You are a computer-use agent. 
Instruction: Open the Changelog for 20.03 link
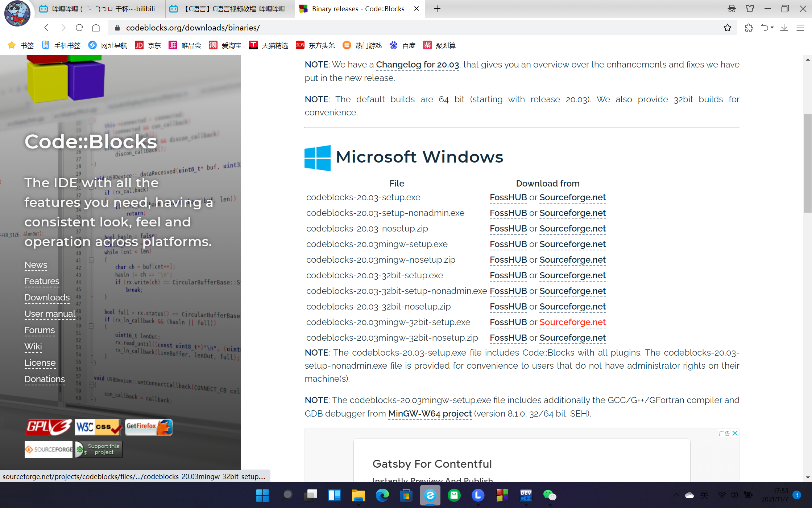[417, 65]
